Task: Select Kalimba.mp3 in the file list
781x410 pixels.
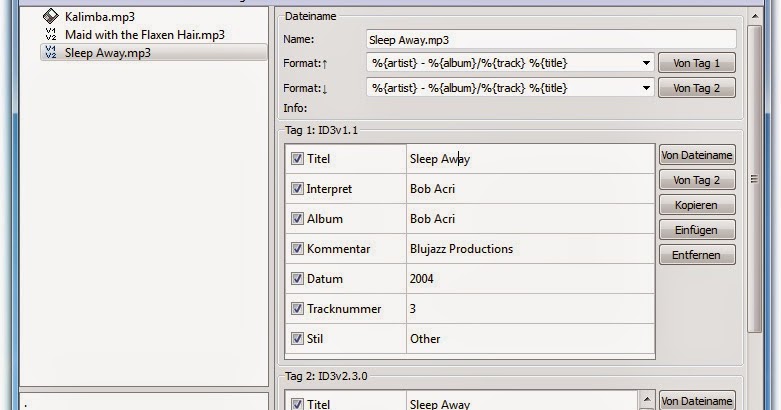Action: click(100, 17)
